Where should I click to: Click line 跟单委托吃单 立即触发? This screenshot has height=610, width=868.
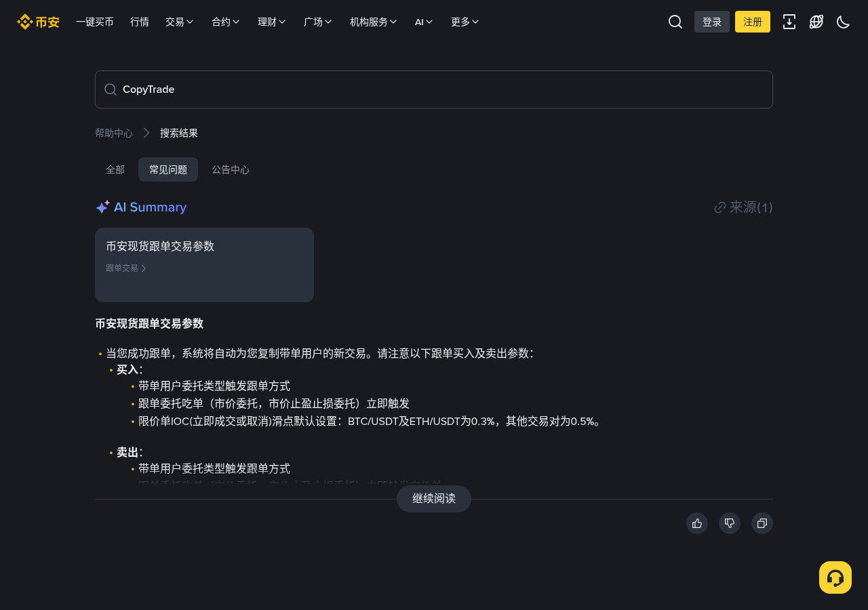[x=274, y=403]
